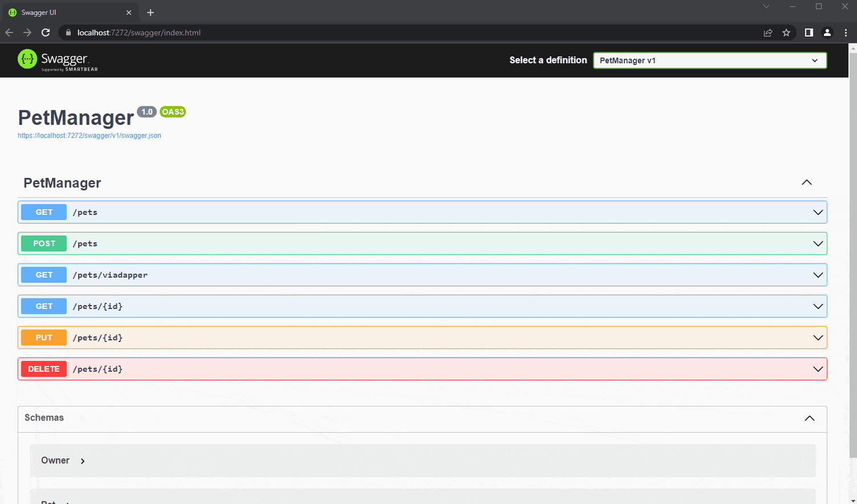Close the Swagger UI tab
The height and width of the screenshot is (504, 857).
pyautogui.click(x=129, y=13)
